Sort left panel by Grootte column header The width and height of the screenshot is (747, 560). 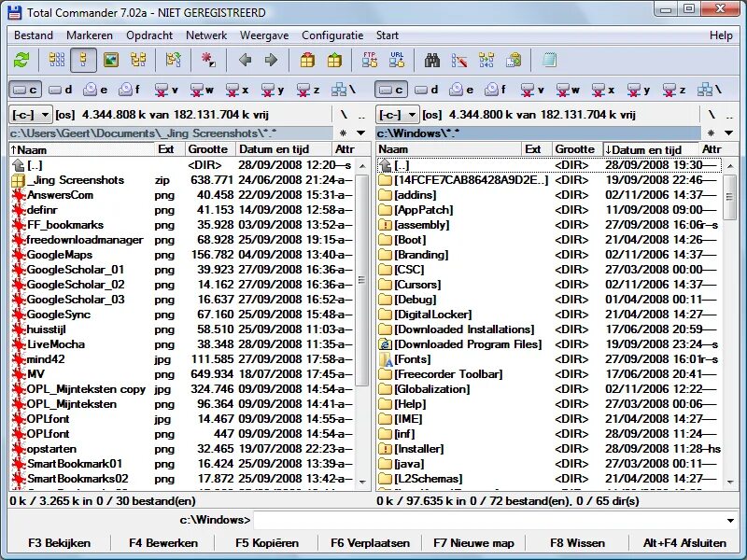[x=209, y=149]
